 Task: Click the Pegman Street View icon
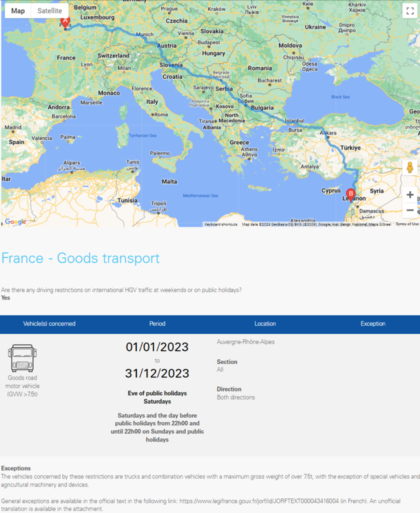tap(410, 167)
